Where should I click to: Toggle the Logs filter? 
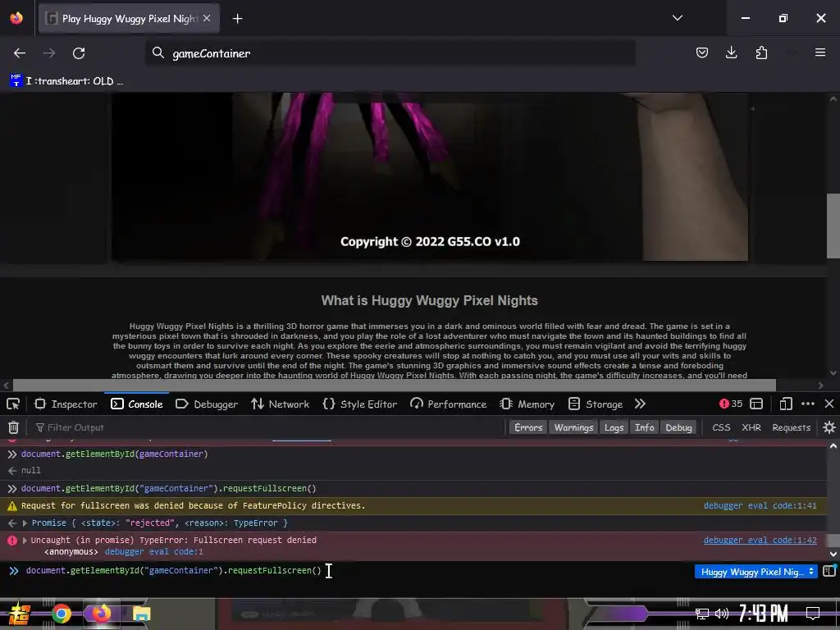[614, 427]
